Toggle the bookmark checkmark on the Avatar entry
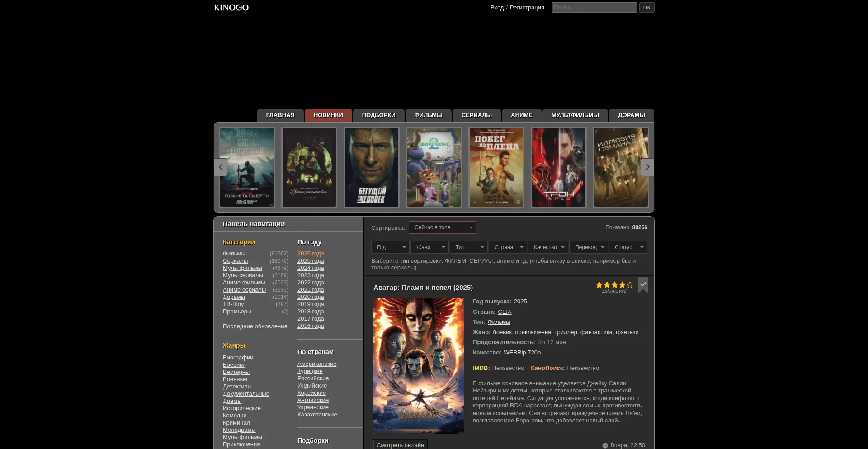This screenshot has width=868, height=449. pyautogui.click(x=643, y=285)
